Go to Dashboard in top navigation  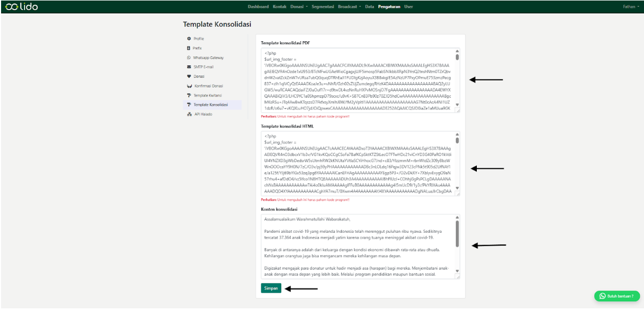click(258, 7)
